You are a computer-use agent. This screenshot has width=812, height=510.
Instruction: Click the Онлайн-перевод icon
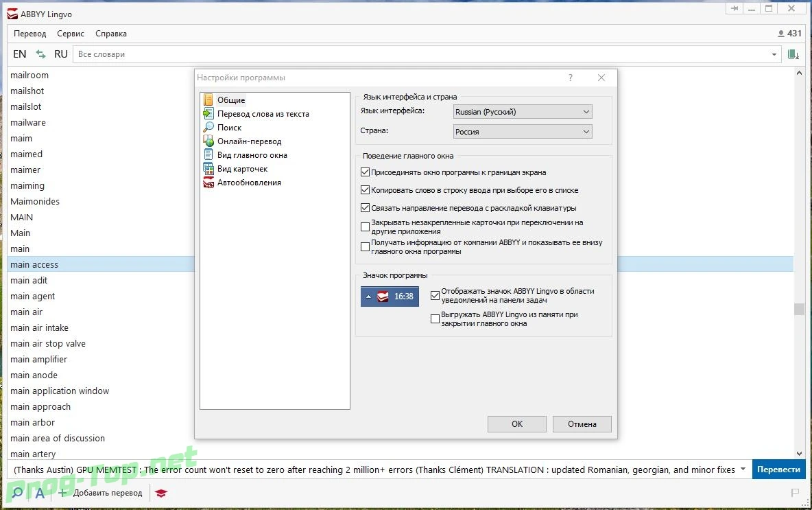point(208,141)
